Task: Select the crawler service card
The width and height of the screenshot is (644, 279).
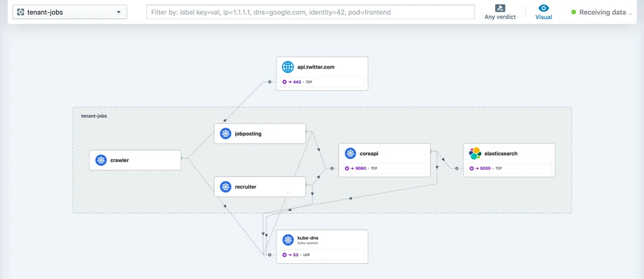Action: 135,160
